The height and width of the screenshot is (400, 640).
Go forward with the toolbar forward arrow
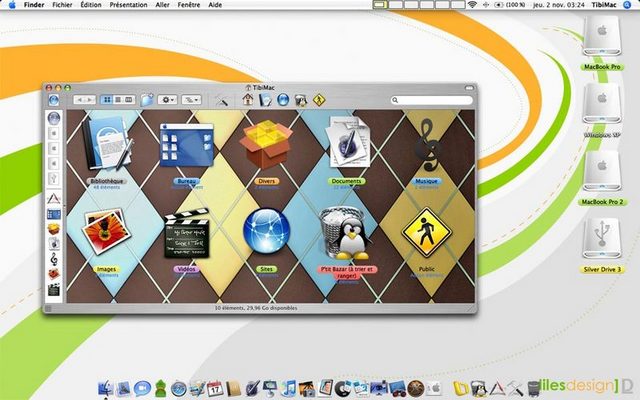point(90,100)
